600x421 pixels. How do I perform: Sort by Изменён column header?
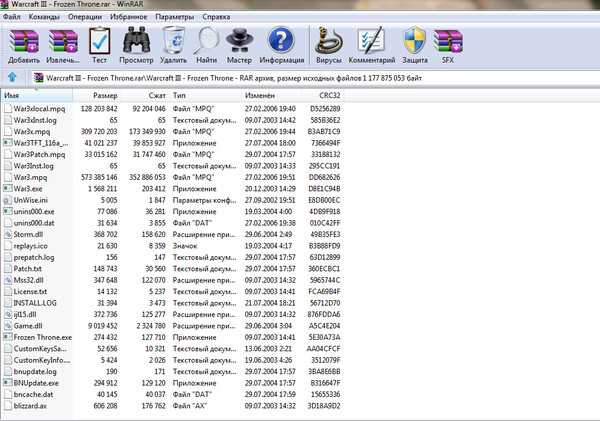pos(272,95)
